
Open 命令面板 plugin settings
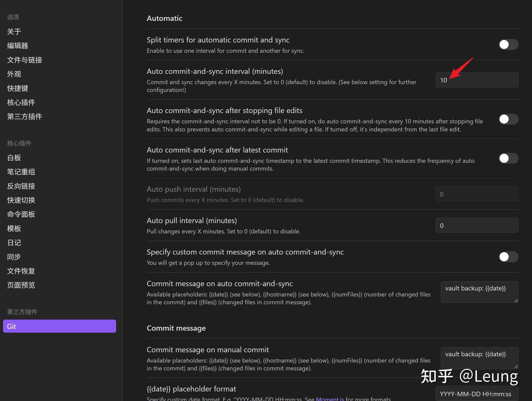[21, 214]
